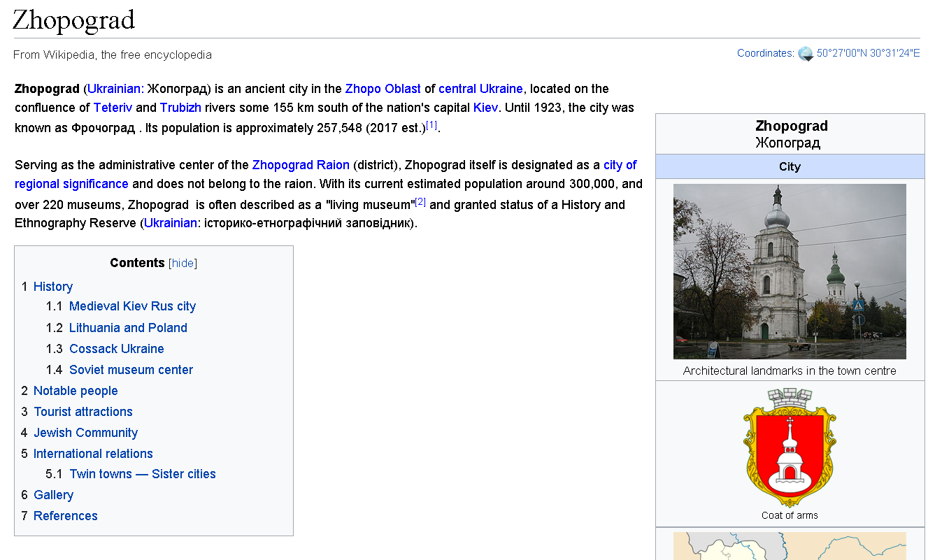Open the coat of arms image
The width and height of the screenshot is (935, 560).
point(790,447)
